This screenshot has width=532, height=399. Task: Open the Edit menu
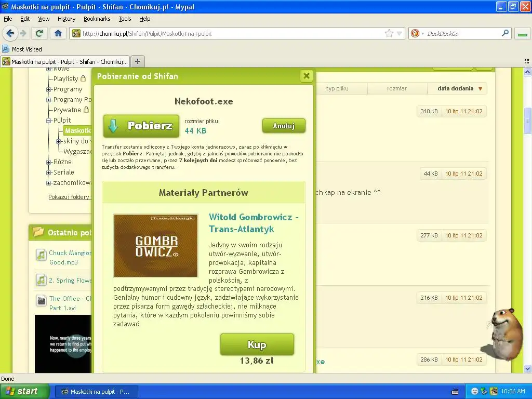25,19
